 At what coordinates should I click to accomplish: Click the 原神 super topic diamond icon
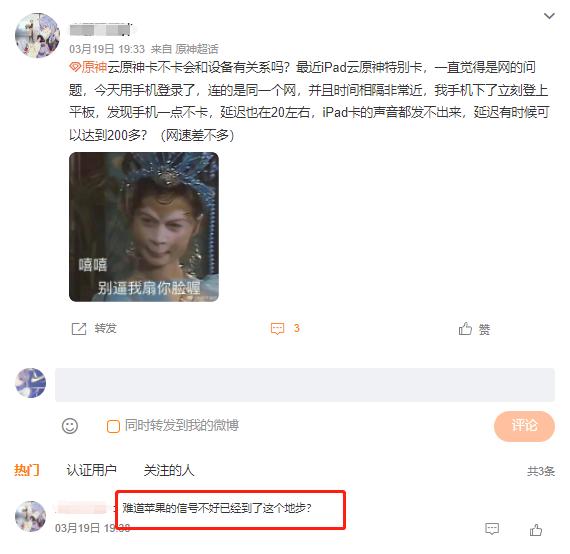[x=75, y=67]
